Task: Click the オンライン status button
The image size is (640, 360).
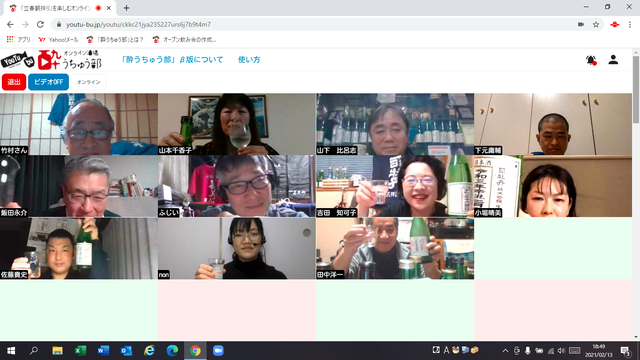Action: pos(88,82)
